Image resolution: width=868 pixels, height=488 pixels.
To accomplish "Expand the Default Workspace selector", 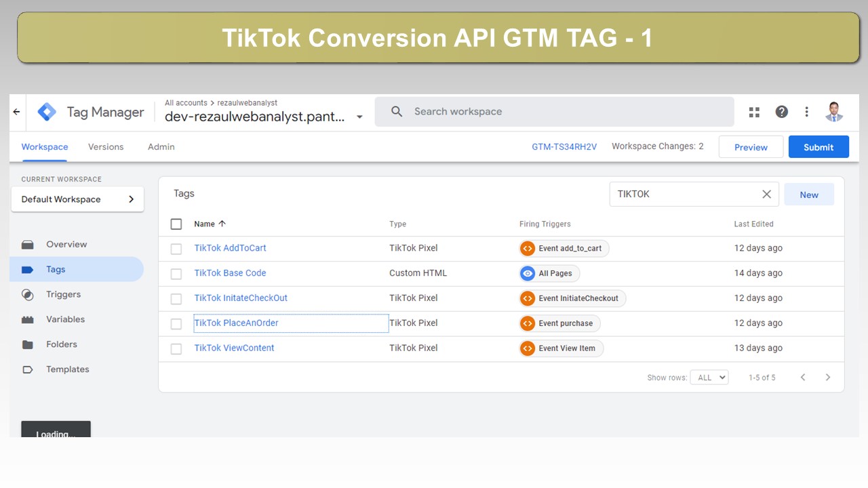I will [x=77, y=199].
